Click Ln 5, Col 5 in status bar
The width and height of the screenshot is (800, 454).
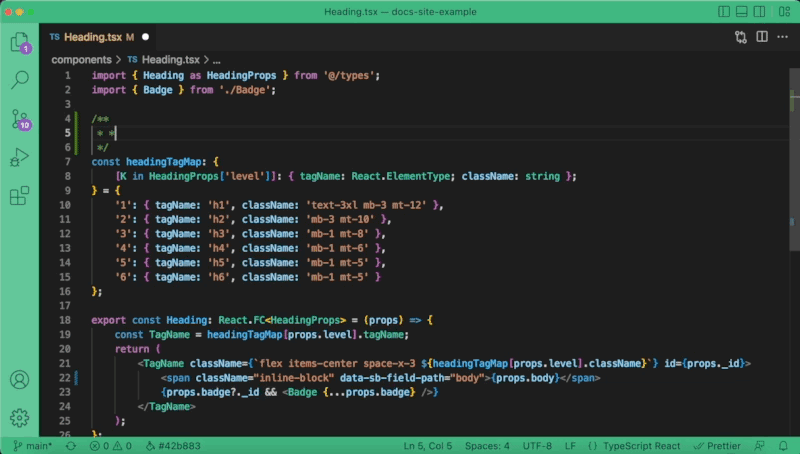(428, 446)
